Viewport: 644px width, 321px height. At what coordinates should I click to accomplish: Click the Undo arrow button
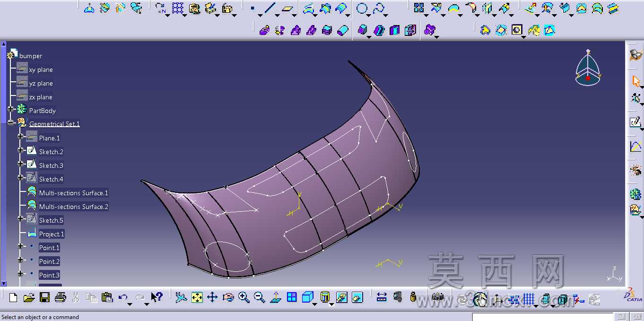coord(123,297)
